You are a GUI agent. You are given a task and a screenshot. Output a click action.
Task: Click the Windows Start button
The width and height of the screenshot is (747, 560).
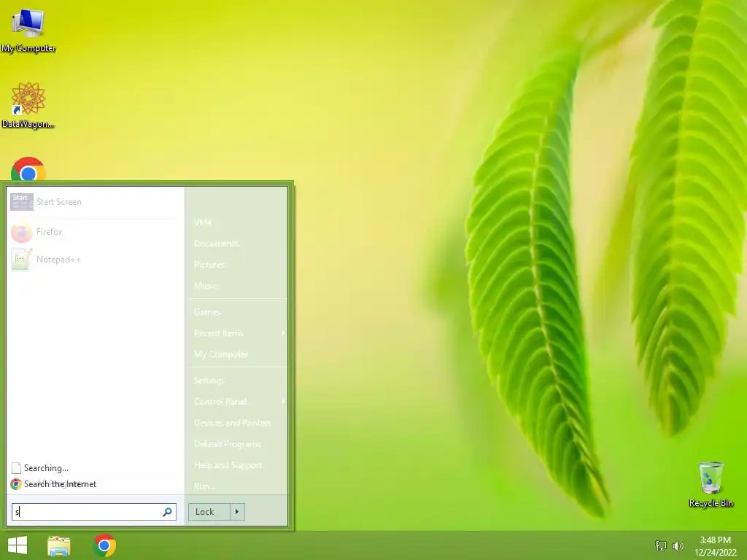[x=18, y=545]
